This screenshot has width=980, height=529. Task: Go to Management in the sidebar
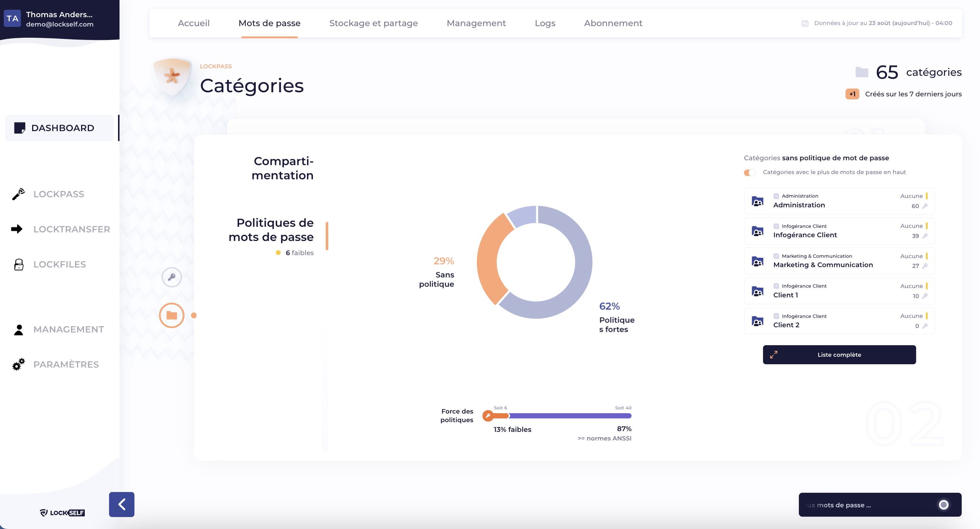(x=68, y=329)
